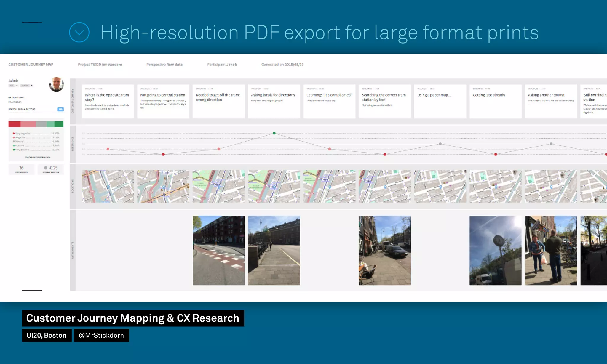Click 'Perspective Raw data' in the header
The width and height of the screenshot is (607, 364).
[164, 65]
